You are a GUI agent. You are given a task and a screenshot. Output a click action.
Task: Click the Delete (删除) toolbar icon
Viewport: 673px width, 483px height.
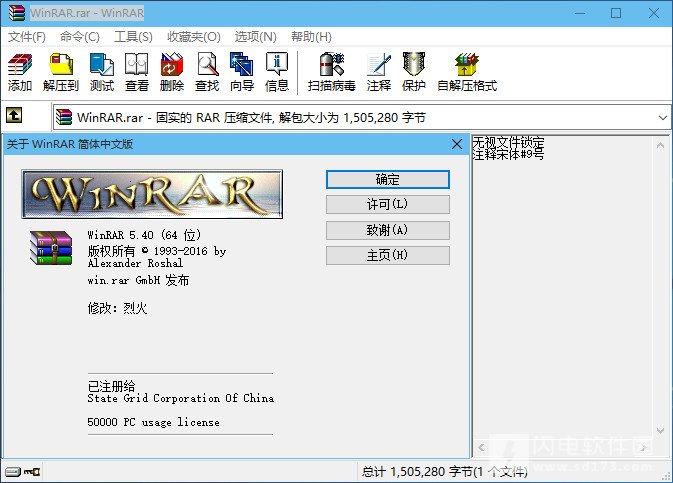click(172, 72)
